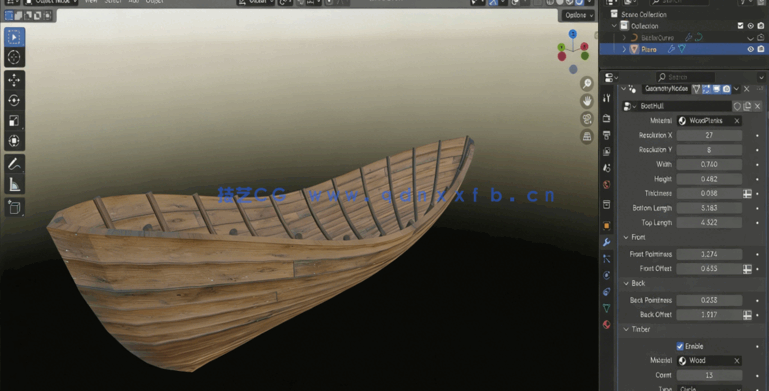This screenshot has width=769, height=391.
Task: Open the Object menu in viewport header
Action: click(x=154, y=2)
